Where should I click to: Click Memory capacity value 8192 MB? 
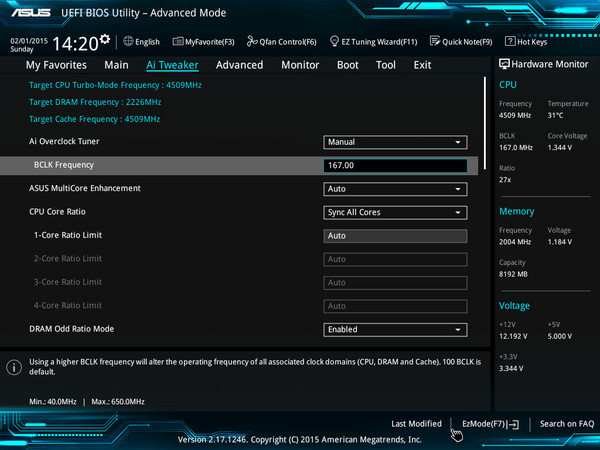pyautogui.click(x=513, y=274)
